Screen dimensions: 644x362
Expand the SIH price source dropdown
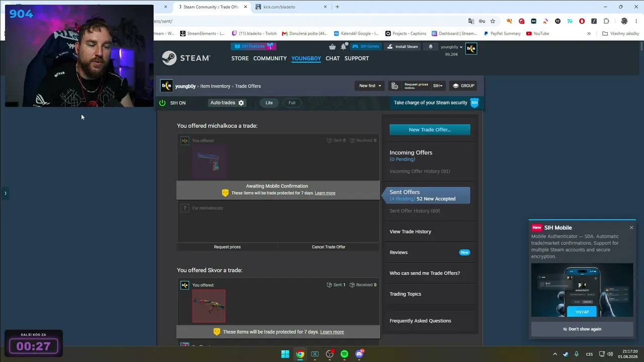[x=438, y=86]
